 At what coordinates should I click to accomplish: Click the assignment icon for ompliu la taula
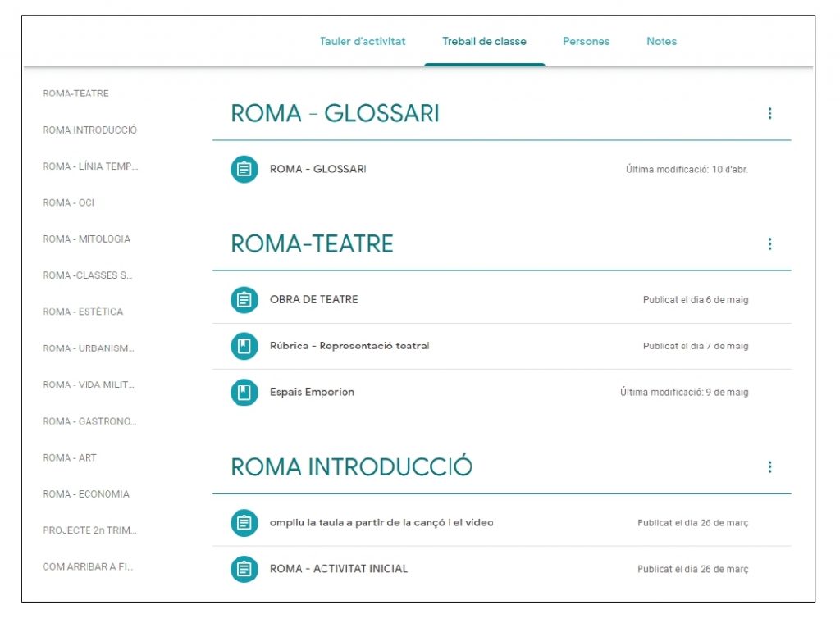point(244,523)
